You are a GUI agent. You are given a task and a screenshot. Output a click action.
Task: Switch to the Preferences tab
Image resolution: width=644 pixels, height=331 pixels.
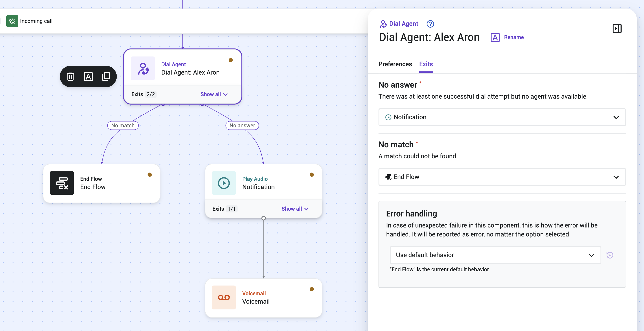coord(395,64)
